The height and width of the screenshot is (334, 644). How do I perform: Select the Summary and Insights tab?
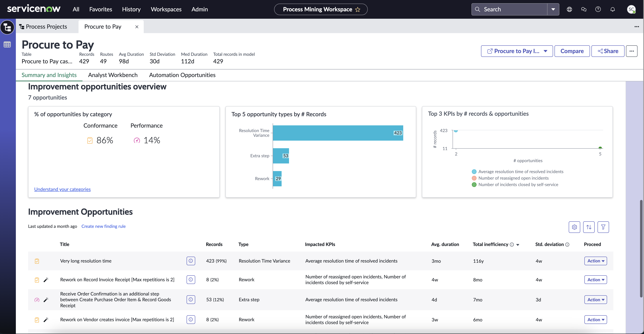(49, 75)
